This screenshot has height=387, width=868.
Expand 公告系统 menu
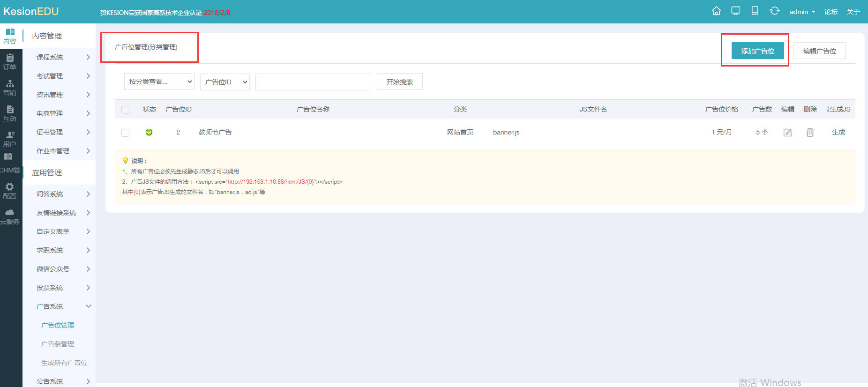click(x=59, y=381)
